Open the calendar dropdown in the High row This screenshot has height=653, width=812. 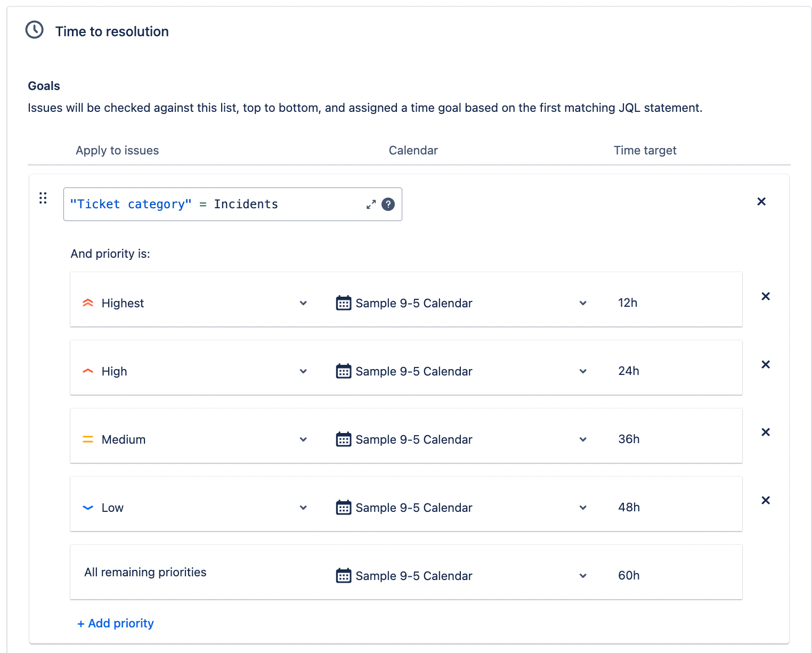[x=583, y=371]
